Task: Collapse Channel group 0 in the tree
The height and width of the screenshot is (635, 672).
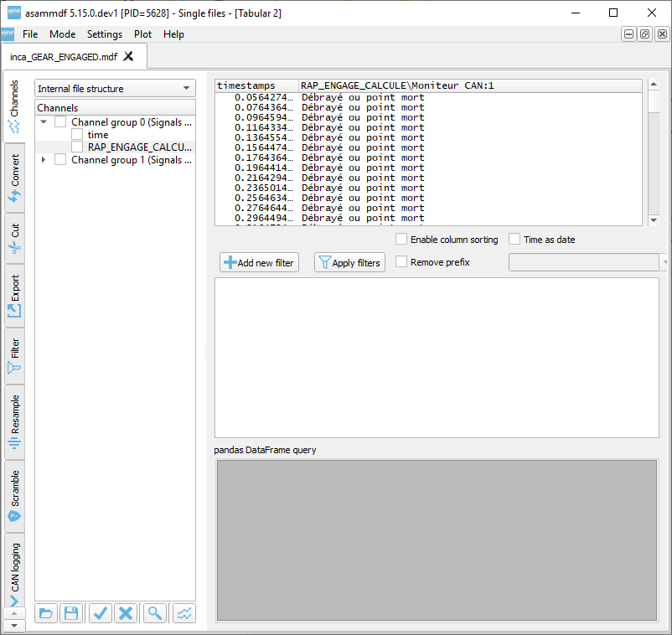Action: (43, 121)
